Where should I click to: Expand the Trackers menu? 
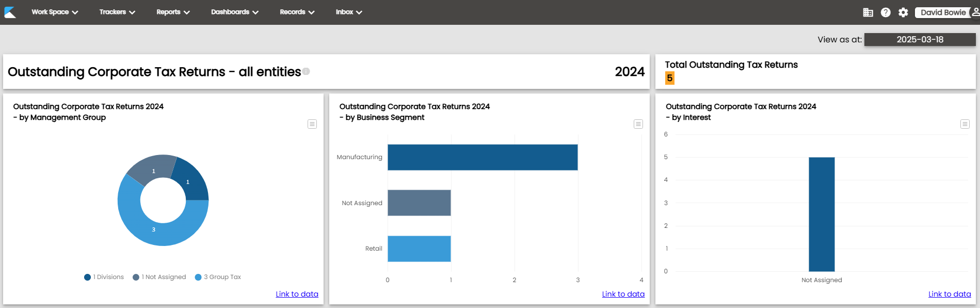pyautogui.click(x=117, y=12)
